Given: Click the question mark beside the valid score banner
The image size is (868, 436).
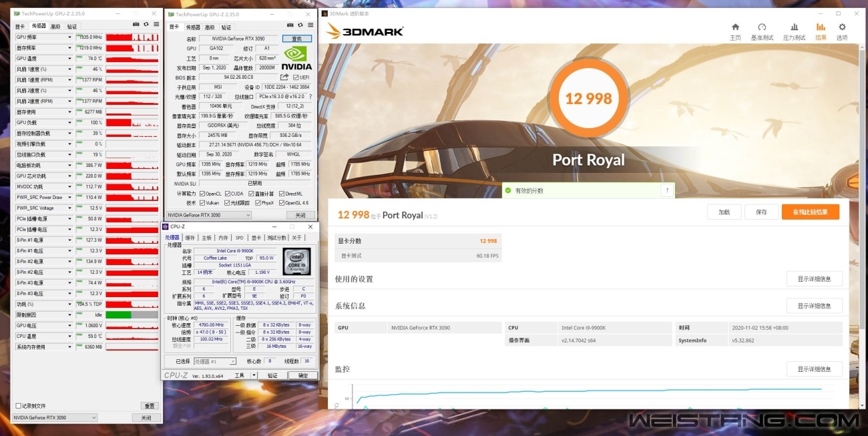Looking at the screenshot, I should (666, 190).
